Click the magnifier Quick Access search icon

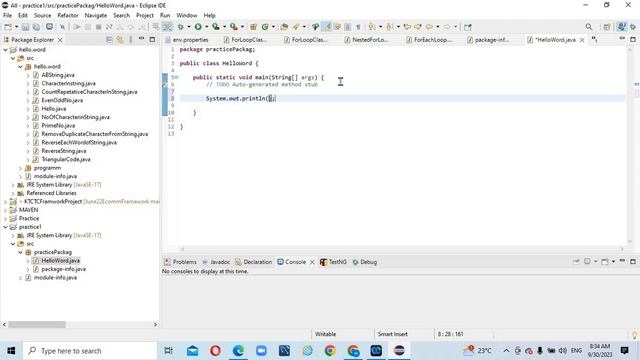[x=589, y=27]
